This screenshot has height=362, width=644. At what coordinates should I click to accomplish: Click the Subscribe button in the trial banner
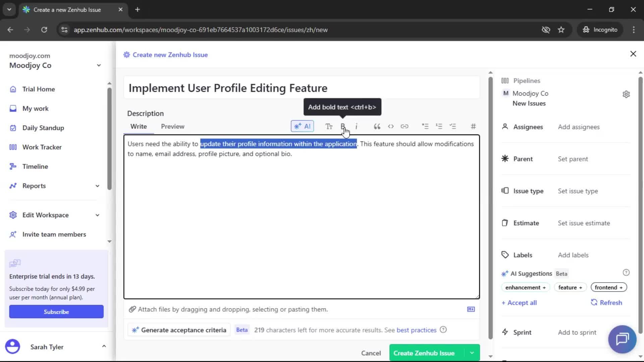point(56,311)
